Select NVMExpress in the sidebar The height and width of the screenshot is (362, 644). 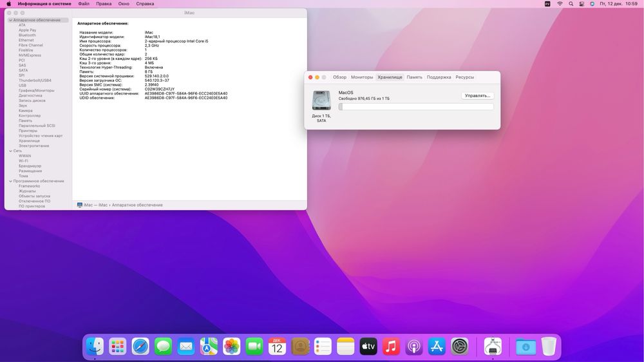pyautogui.click(x=30, y=55)
